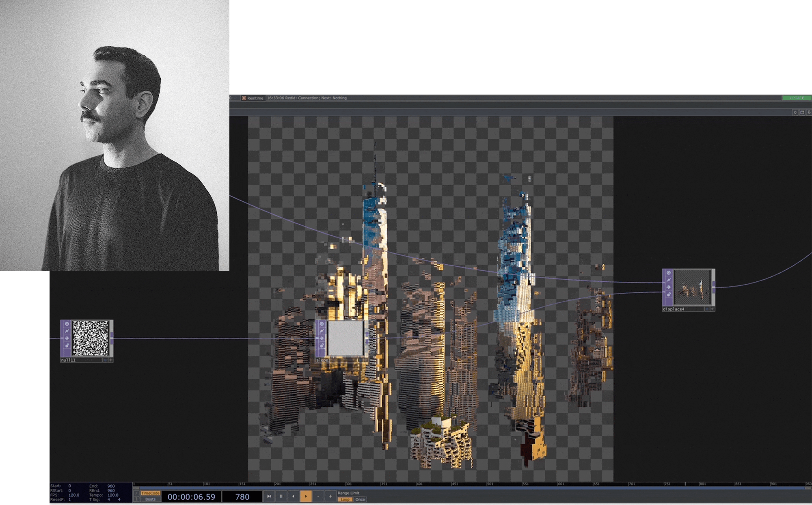Viewport: 812px width, 505px height.
Task: Pause the timeline playback
Action: click(x=281, y=496)
